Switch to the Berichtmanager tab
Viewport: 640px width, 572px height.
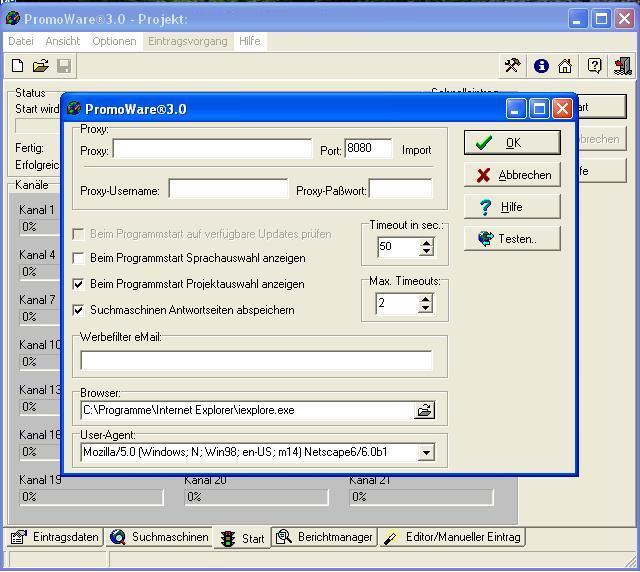tap(324, 537)
